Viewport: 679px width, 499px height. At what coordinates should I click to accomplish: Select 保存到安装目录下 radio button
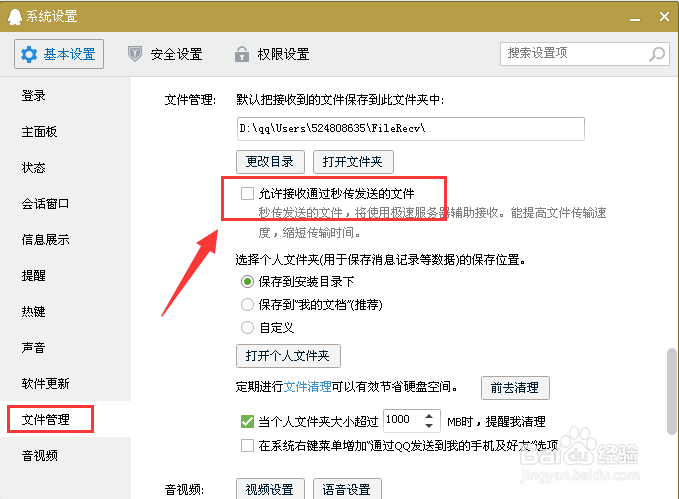point(247,282)
